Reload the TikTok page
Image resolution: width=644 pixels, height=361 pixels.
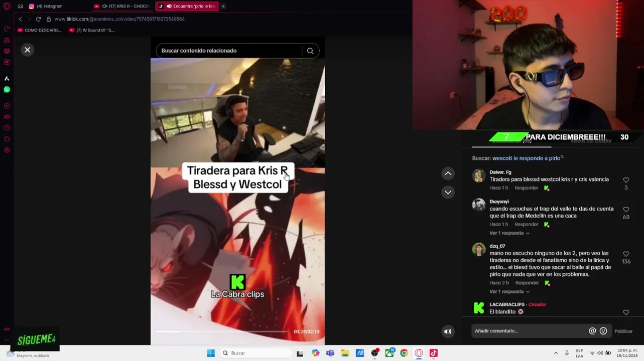(x=38, y=19)
